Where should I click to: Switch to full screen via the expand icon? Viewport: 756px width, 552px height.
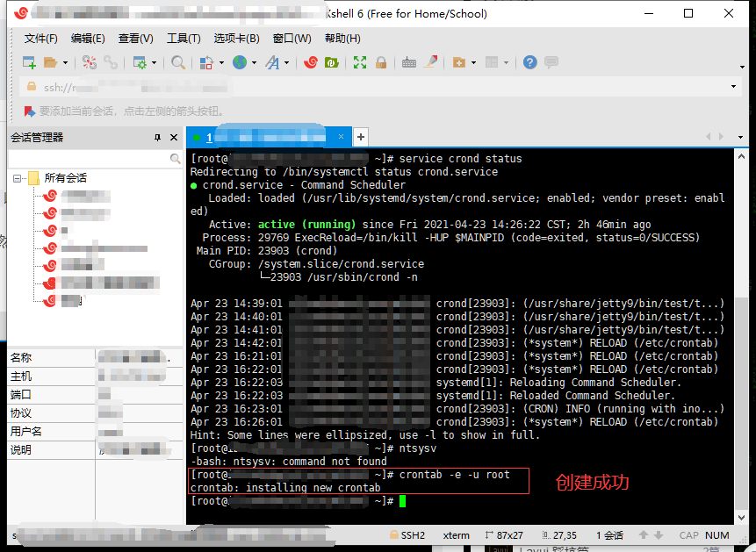click(x=358, y=62)
